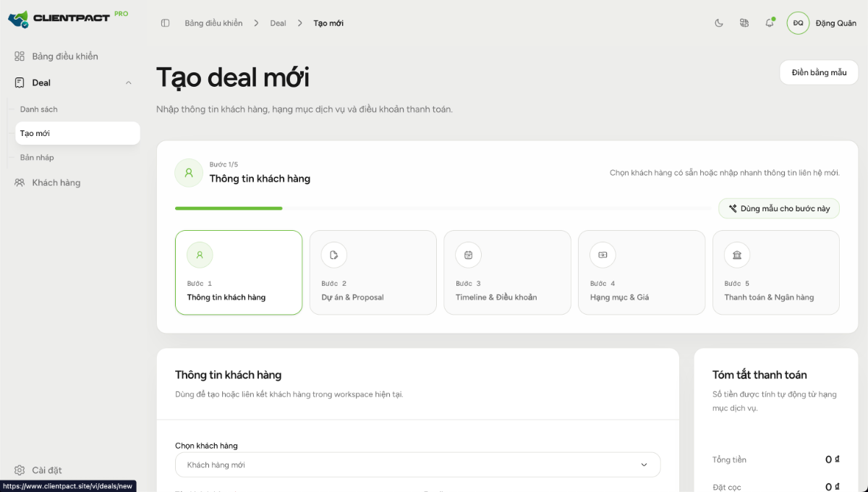Open Danh sách in sidebar
The image size is (868, 492).
pyautogui.click(x=39, y=109)
